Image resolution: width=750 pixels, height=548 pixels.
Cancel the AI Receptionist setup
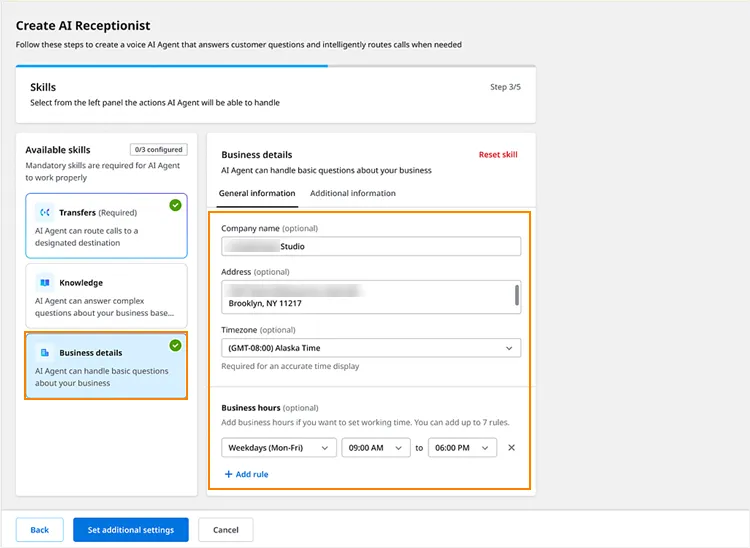click(226, 529)
